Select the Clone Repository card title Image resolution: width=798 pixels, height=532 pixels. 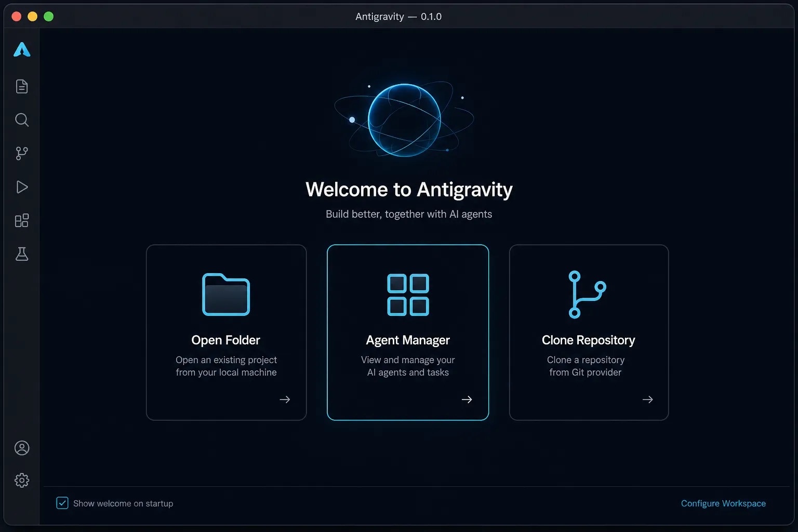click(588, 340)
